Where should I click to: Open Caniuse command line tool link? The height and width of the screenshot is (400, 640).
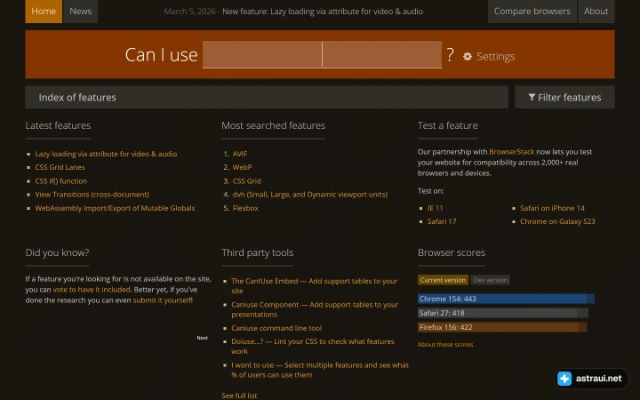(x=276, y=328)
